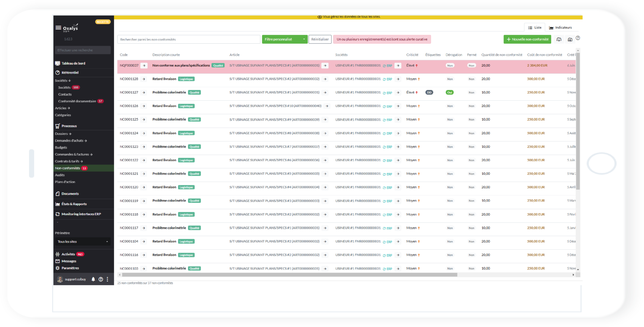Open the Tous les sites perimeter selector
This screenshot has height=327, width=644.
83,241
